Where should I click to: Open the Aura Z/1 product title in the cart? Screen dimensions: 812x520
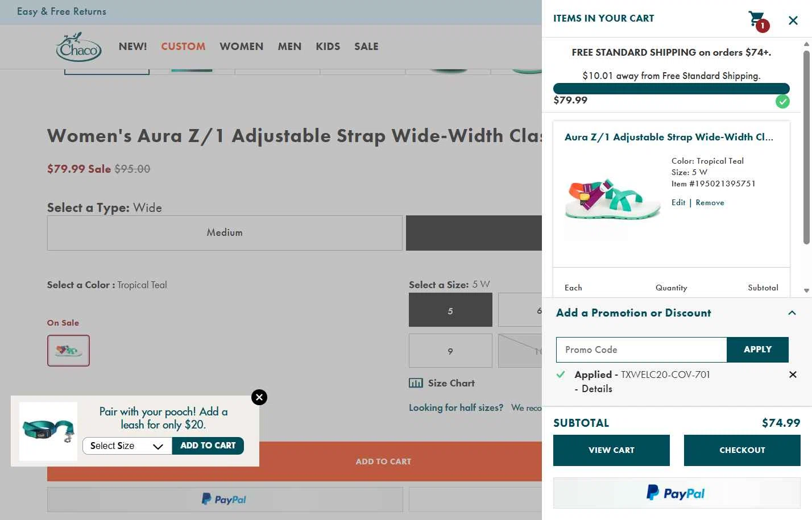coord(669,137)
